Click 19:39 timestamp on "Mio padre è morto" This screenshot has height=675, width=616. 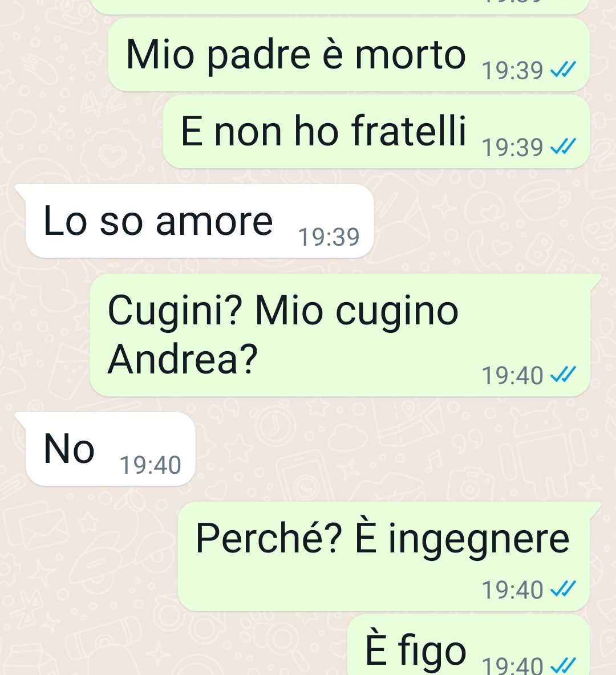512,71
